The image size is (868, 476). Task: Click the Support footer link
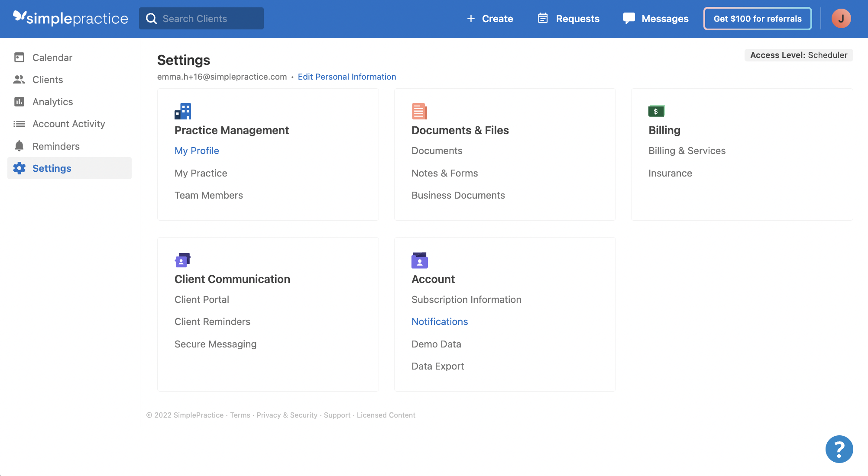pos(337,415)
